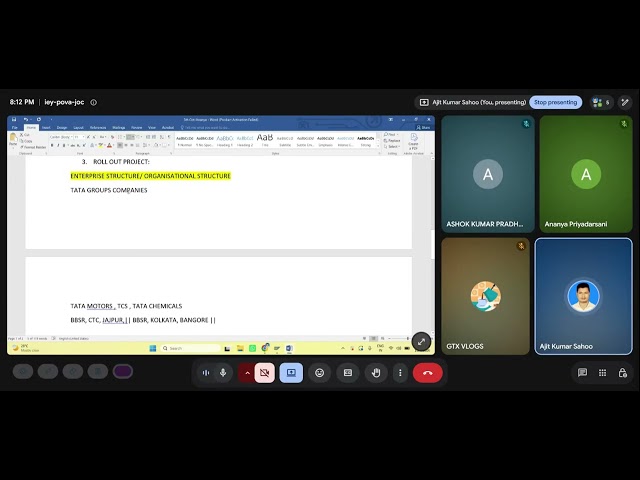
Task: Apply red font color
Action: (109, 145)
